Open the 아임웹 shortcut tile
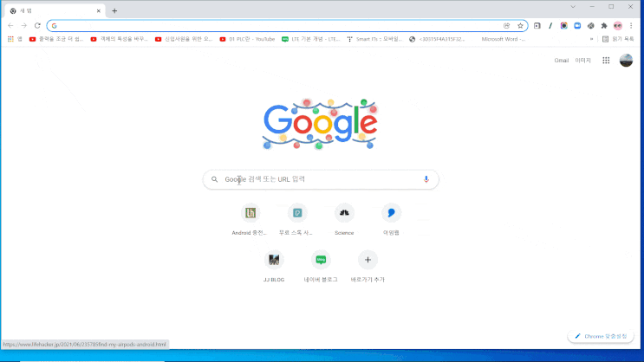The height and width of the screenshot is (362, 644). (x=391, y=220)
